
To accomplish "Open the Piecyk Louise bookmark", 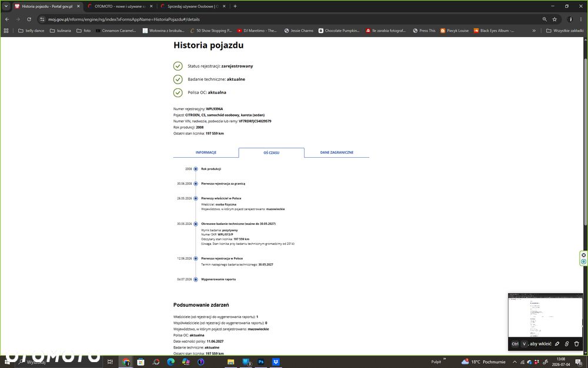I will click(455, 31).
